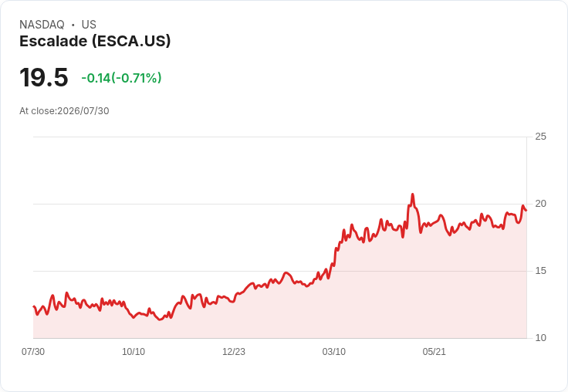Click the -0.14(-0.71%) price change

121,78
